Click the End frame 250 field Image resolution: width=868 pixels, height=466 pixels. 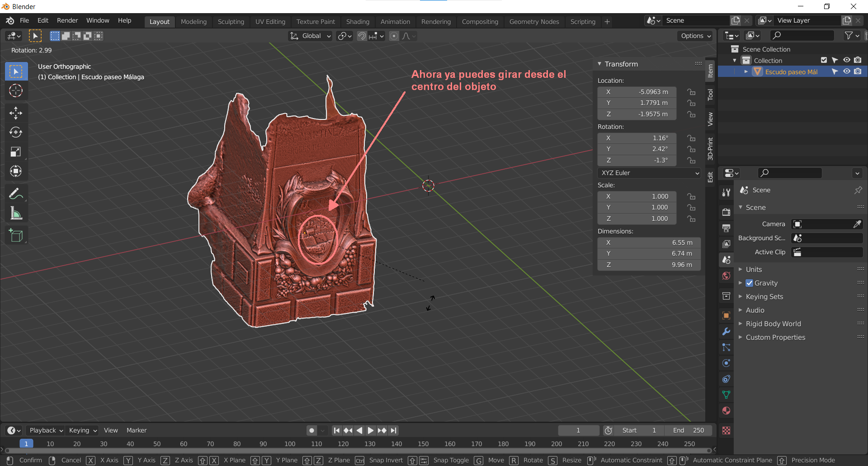coord(689,430)
